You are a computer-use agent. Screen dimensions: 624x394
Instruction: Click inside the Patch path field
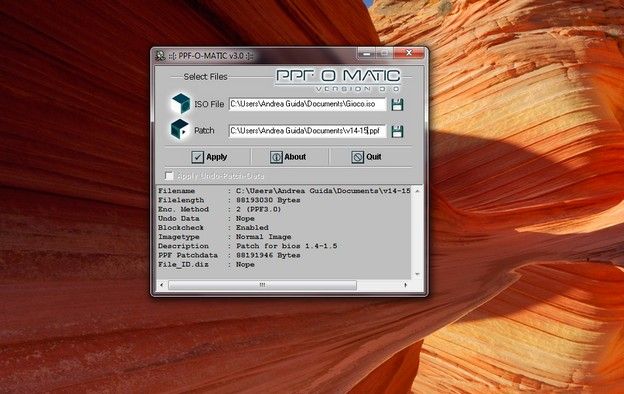coord(307,131)
